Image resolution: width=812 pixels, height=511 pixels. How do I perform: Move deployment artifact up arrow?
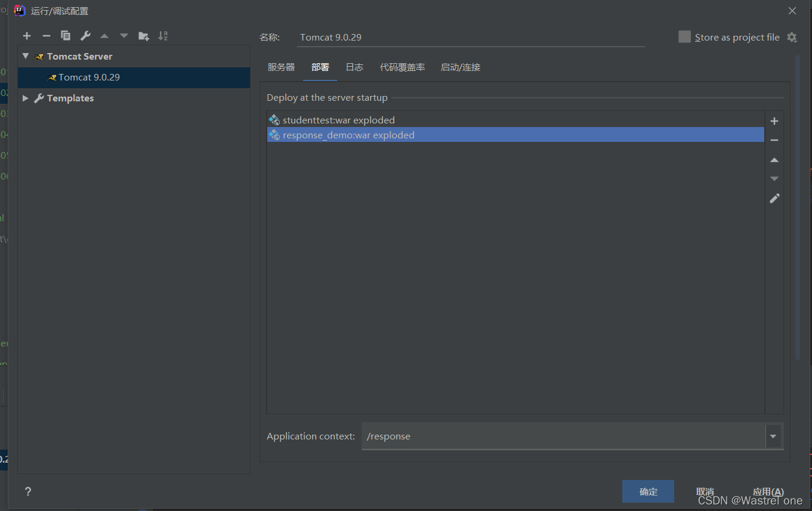coord(774,160)
